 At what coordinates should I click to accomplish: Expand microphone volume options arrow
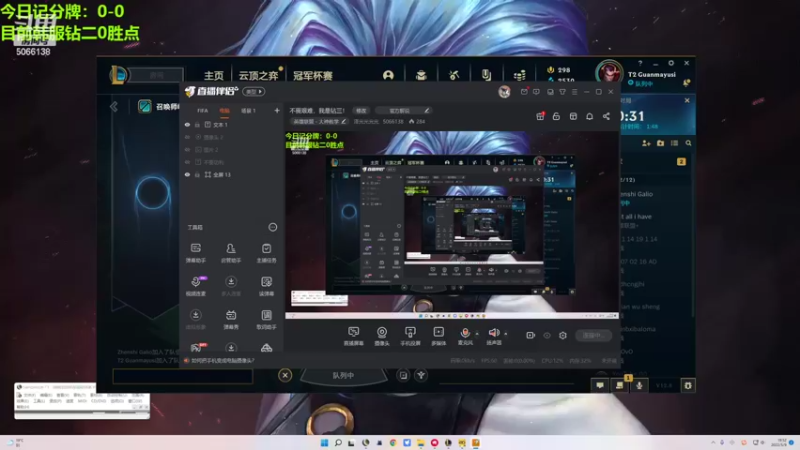pos(477,334)
